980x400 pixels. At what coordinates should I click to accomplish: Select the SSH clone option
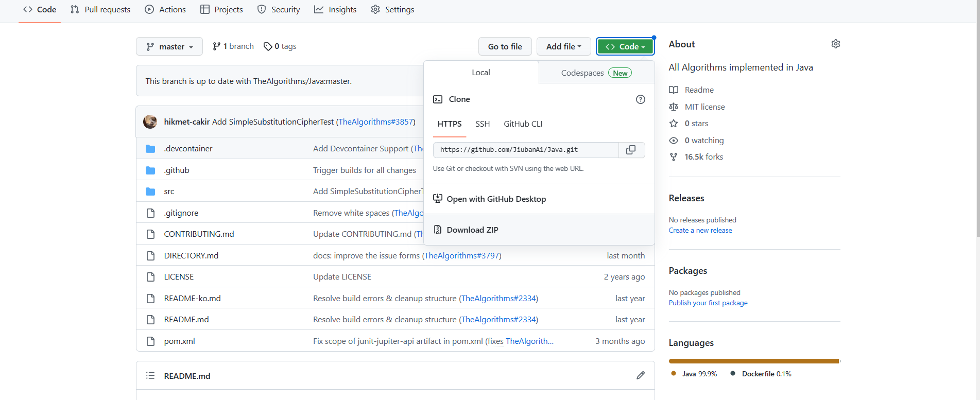pos(483,124)
